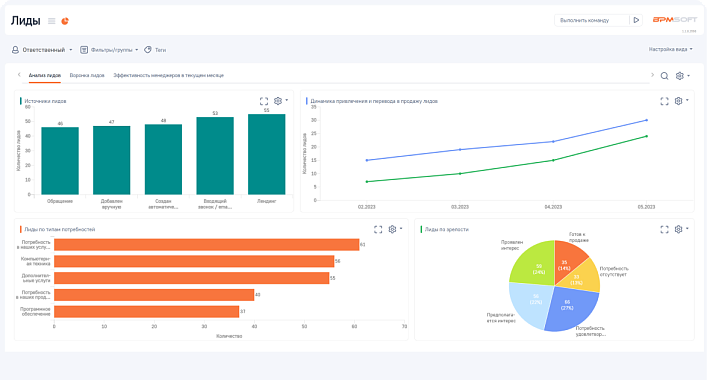
Task: Open the Теги tags button
Action: [x=155, y=50]
